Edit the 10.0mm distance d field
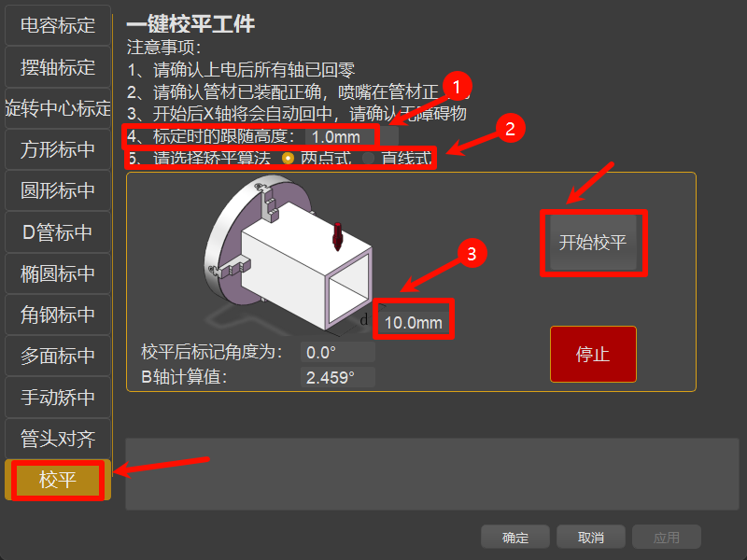Viewport: 747px width, 560px height. point(414,322)
